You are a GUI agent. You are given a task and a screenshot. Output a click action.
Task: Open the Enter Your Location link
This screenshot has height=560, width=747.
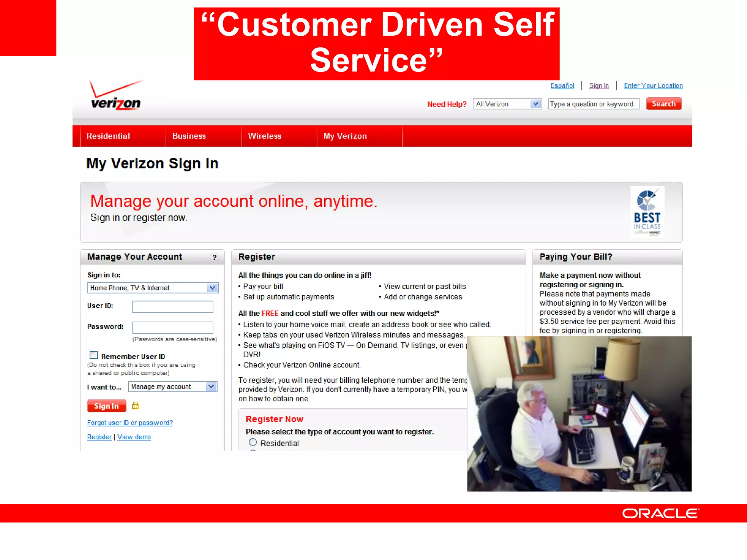click(653, 86)
